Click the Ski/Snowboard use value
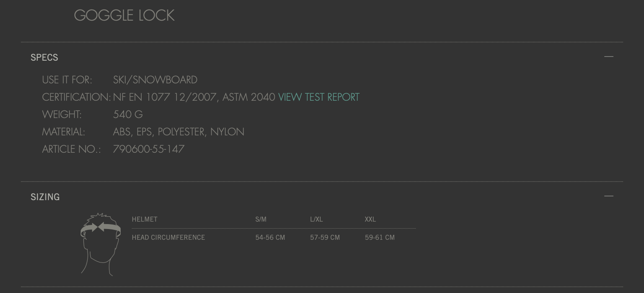 (x=155, y=80)
